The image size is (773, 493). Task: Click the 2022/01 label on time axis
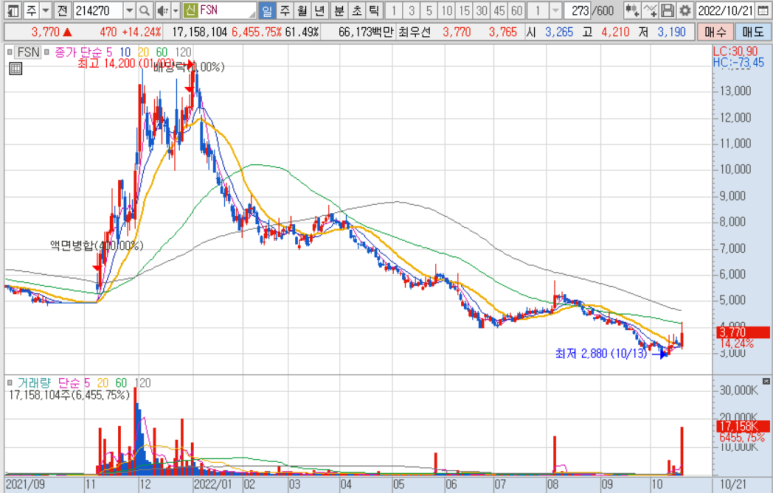click(x=212, y=484)
